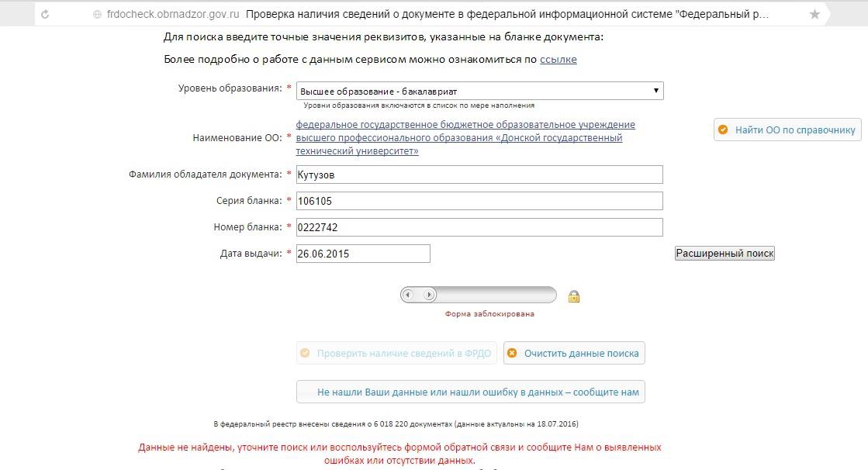This screenshot has height=470, width=868.
Task: Click 'Не нашли Ваши данные или нашли ошибку' button
Action: 471,392
